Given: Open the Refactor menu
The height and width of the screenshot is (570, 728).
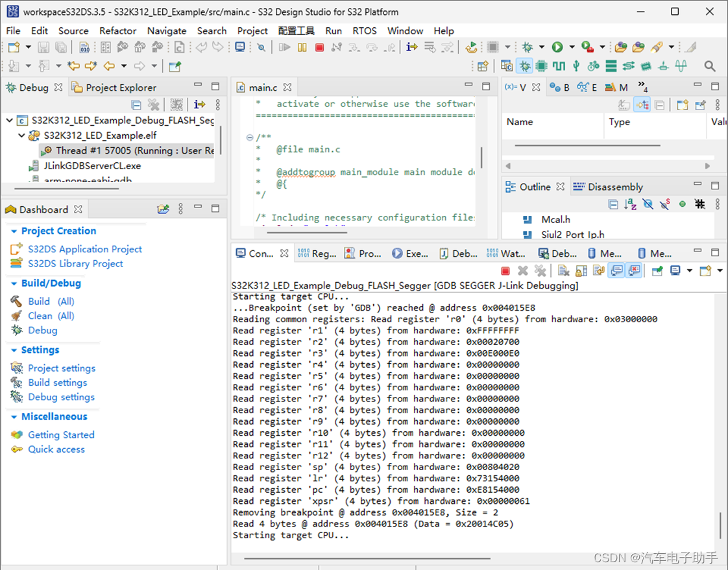Looking at the screenshot, I should [x=117, y=30].
